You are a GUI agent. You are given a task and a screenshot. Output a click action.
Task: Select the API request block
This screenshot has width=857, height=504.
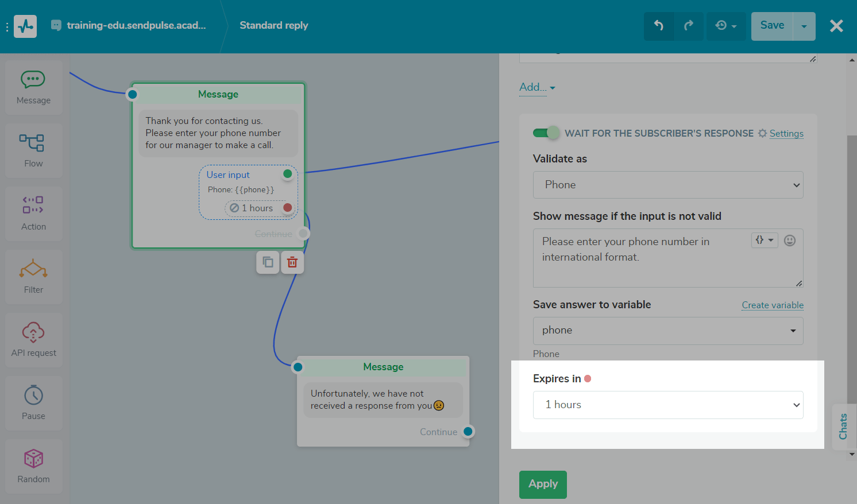33,340
